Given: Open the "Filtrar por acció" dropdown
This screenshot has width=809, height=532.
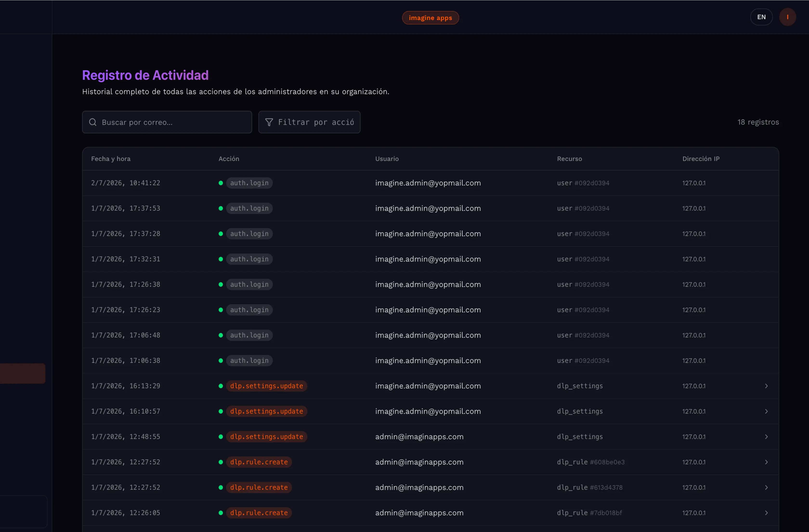Looking at the screenshot, I should pos(309,122).
